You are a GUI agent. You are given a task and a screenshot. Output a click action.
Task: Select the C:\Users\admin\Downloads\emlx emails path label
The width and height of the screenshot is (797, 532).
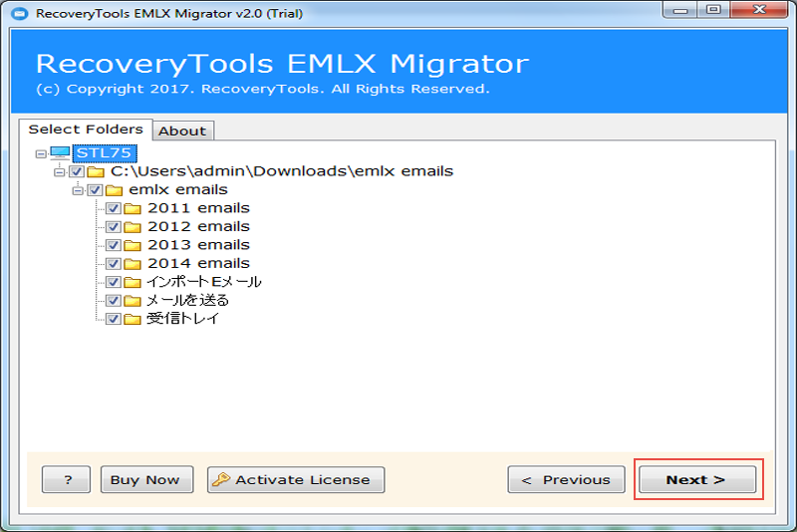pos(282,171)
